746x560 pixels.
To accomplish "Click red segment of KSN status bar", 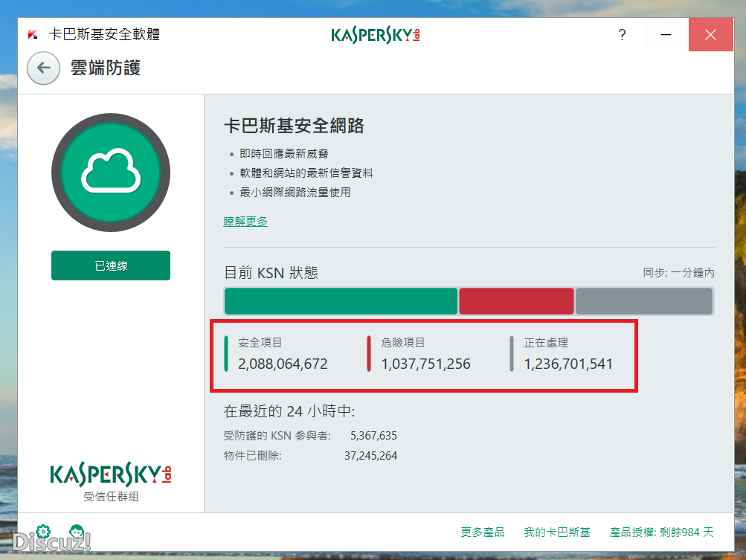I will click(x=516, y=301).
